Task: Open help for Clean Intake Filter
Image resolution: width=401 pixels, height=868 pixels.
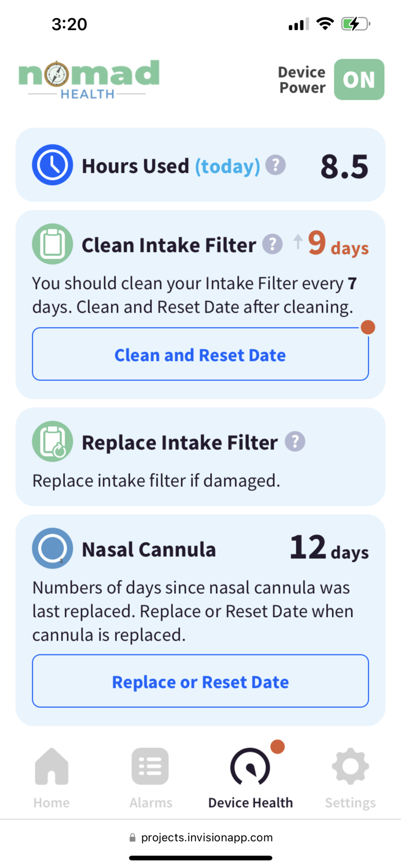Action: click(x=272, y=244)
